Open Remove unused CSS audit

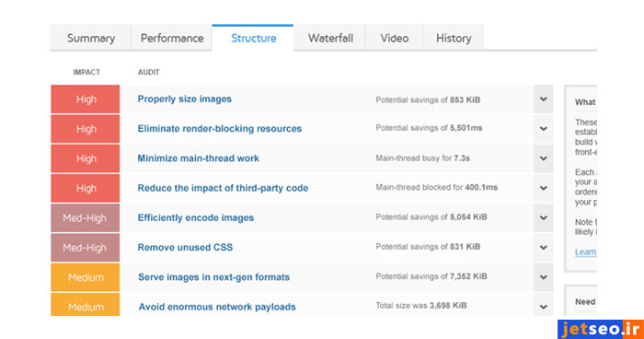(x=185, y=247)
